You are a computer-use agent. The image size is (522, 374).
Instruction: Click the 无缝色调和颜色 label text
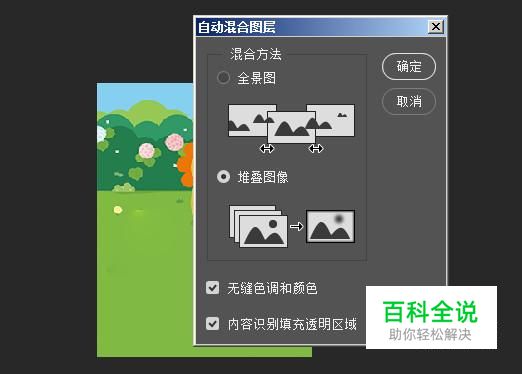point(272,288)
